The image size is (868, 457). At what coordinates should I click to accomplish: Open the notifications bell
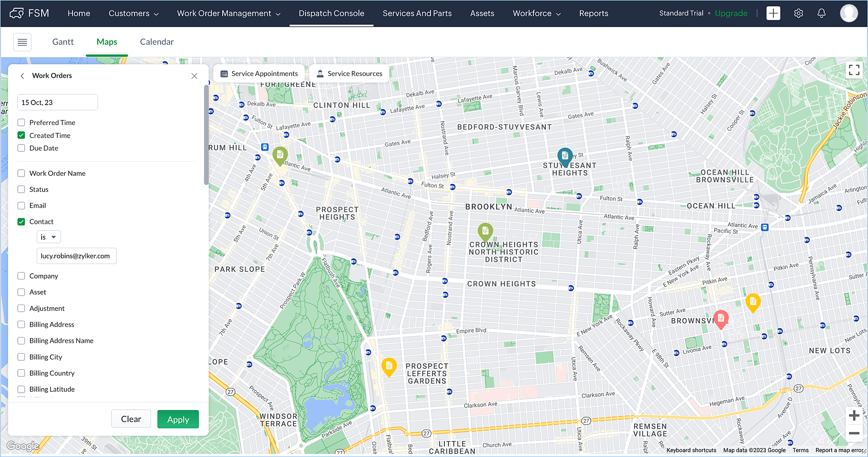(822, 13)
